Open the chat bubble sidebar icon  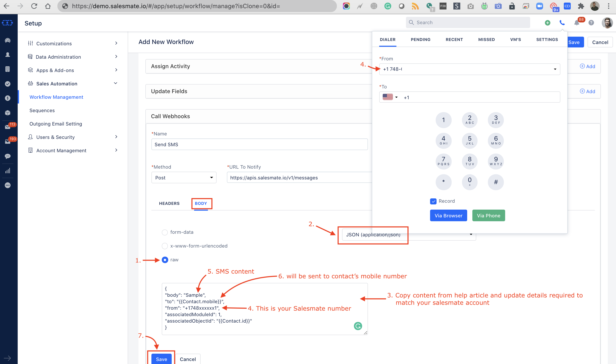tap(8, 156)
